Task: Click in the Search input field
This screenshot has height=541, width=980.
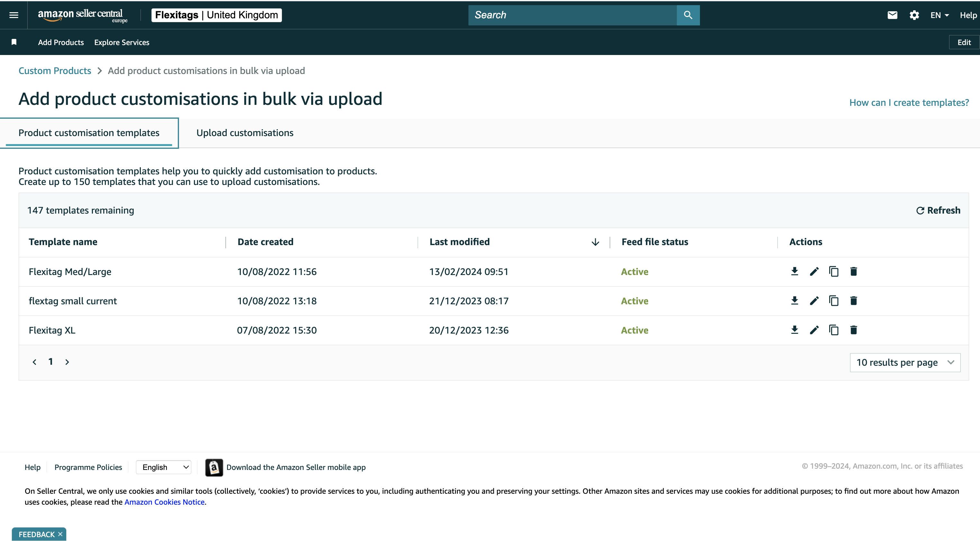Action: coord(572,15)
